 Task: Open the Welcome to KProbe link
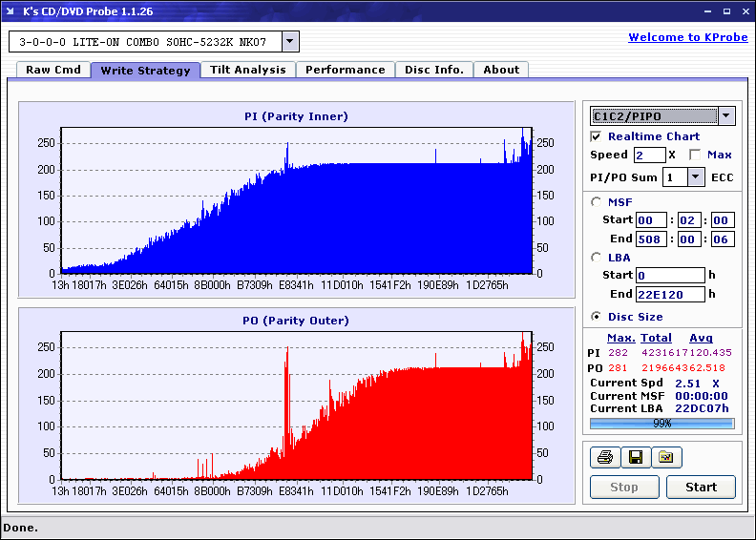688,37
